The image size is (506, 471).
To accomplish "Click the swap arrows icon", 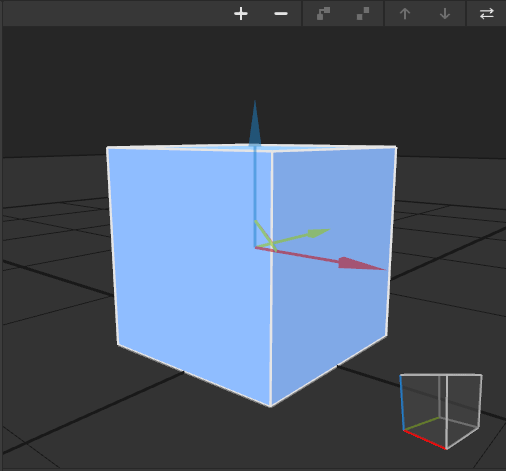I will (486, 14).
